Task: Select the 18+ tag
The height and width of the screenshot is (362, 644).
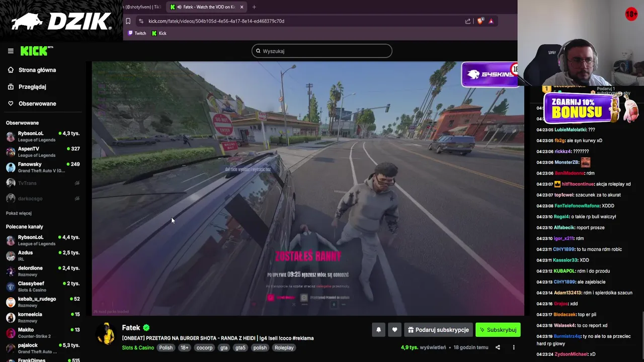Action: 185,347
